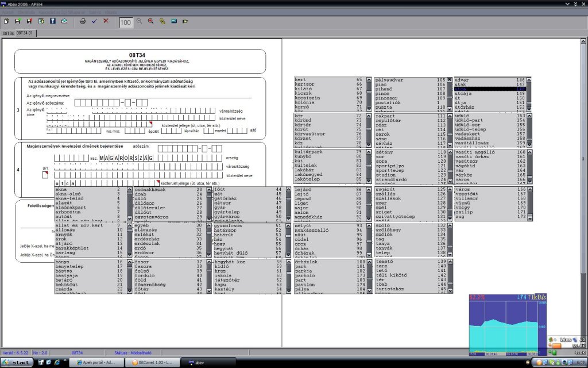Screen dimensions: 588x368
Task: Click the save icon with green mark
Action: click(18, 21)
